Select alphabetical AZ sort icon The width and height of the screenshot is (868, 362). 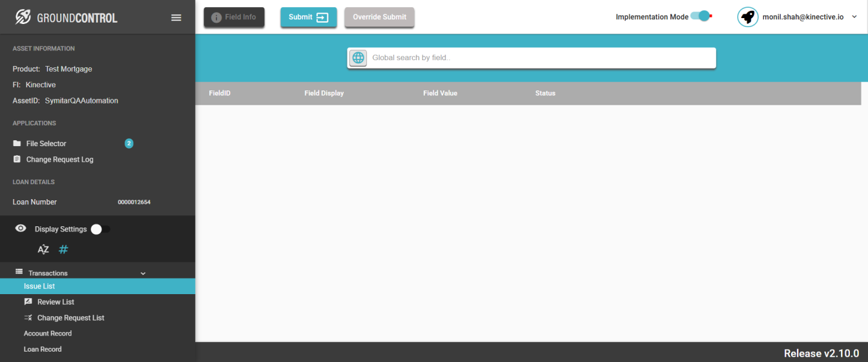43,250
